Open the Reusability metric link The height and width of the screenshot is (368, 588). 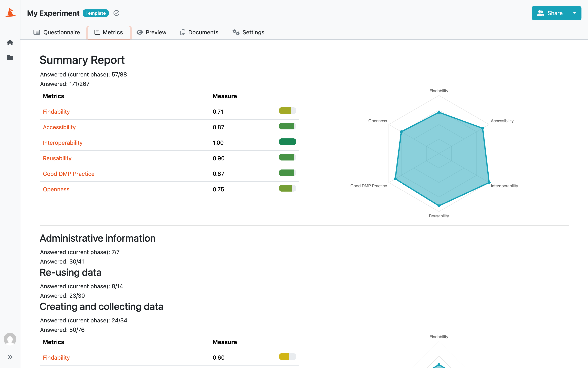[x=57, y=158]
